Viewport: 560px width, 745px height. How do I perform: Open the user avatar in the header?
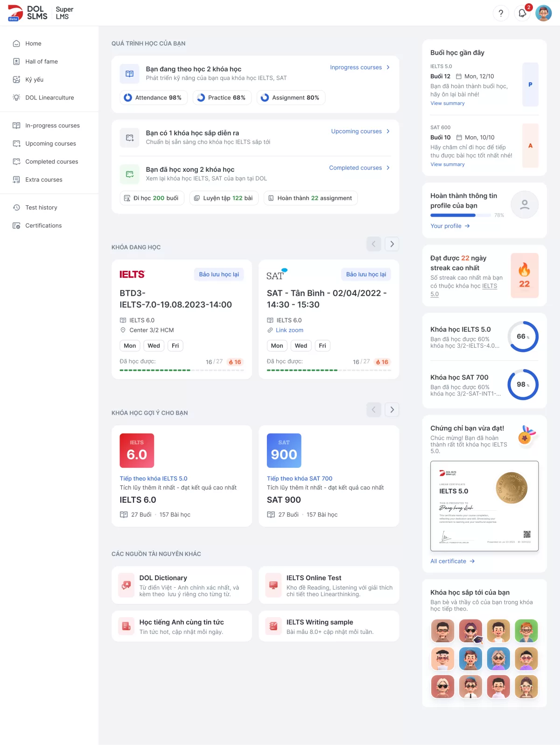point(544,13)
